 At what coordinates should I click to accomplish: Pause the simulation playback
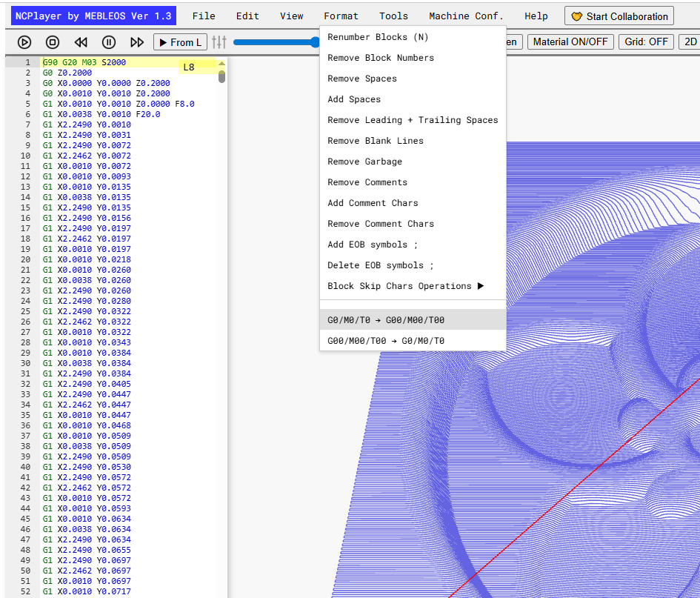coord(109,42)
